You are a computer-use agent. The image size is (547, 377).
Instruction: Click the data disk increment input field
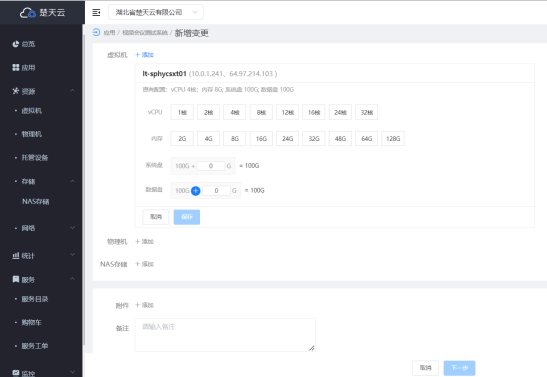tap(216, 191)
